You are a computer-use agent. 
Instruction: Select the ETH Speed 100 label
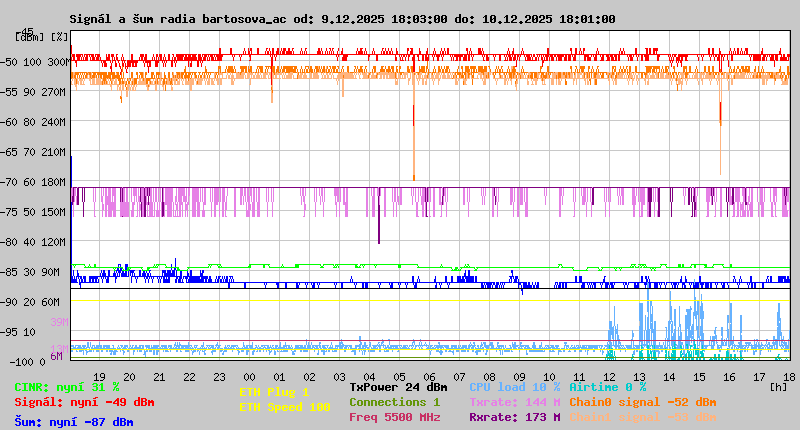click(x=284, y=407)
